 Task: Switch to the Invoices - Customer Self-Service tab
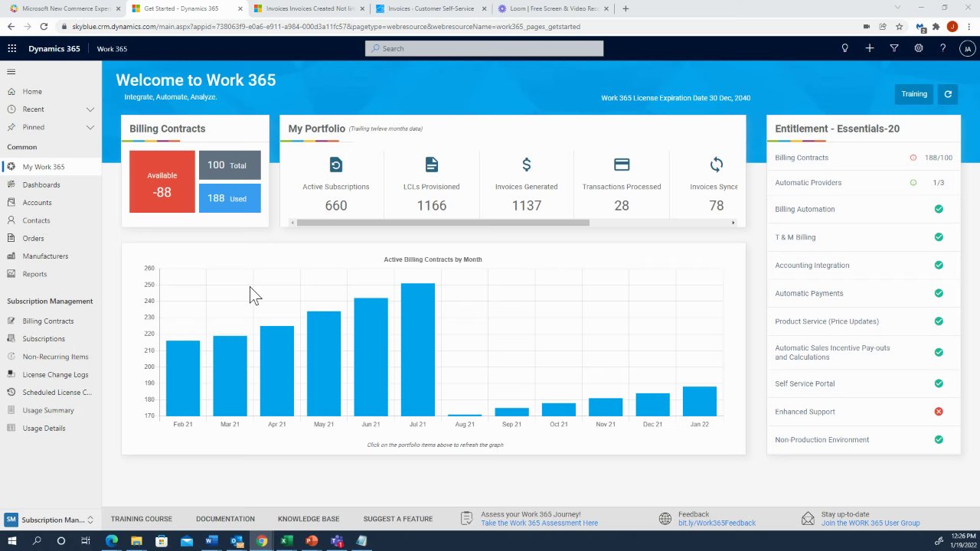pos(430,8)
